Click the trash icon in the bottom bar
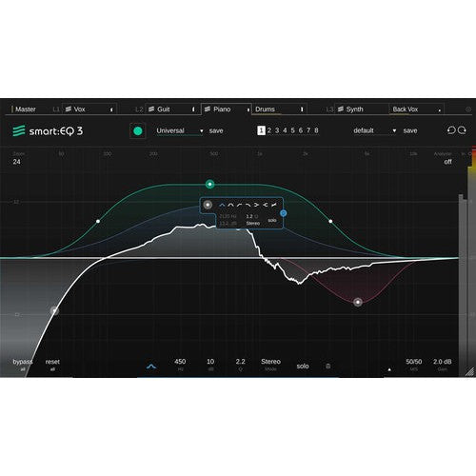The height and width of the screenshot is (476, 476). 328,367
